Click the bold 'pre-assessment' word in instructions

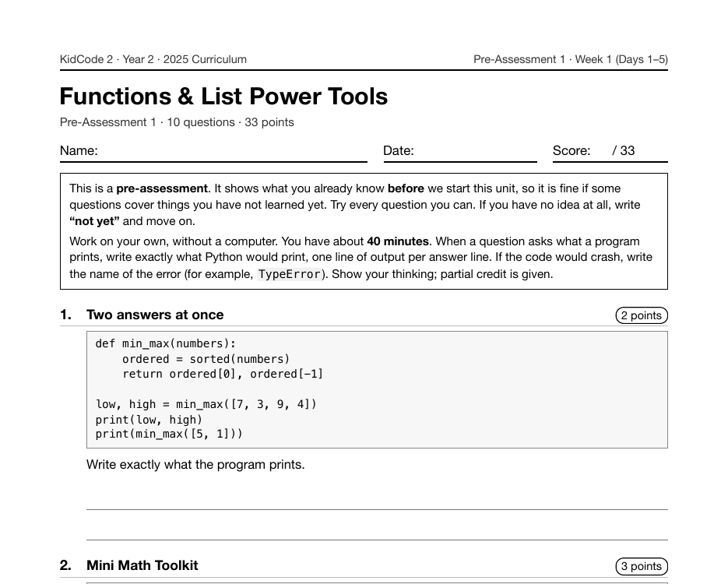pos(162,188)
